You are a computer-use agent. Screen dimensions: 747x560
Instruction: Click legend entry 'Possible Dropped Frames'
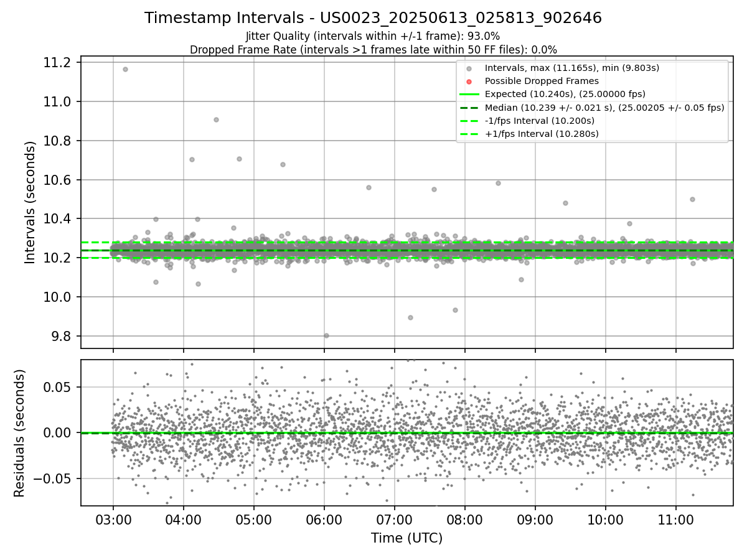point(542,81)
